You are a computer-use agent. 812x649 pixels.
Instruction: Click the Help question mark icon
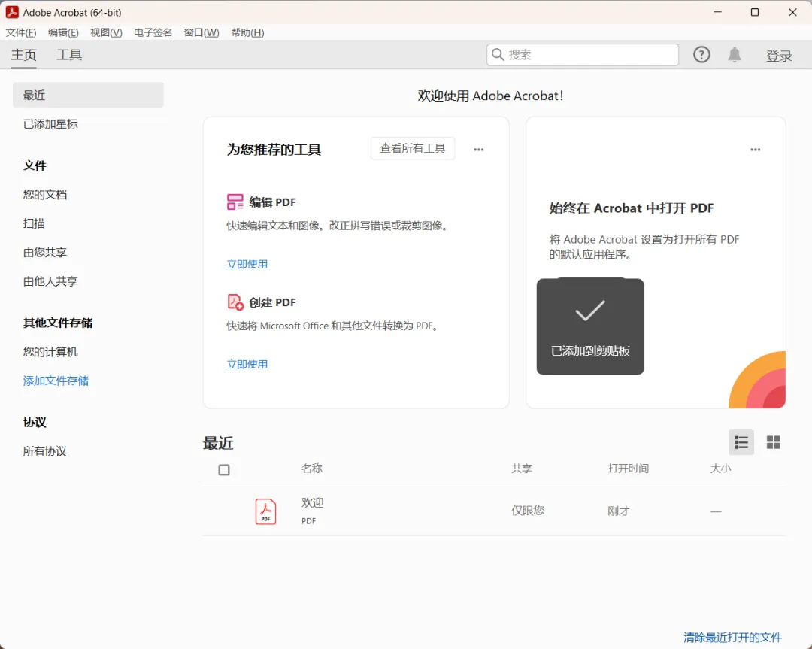point(701,54)
